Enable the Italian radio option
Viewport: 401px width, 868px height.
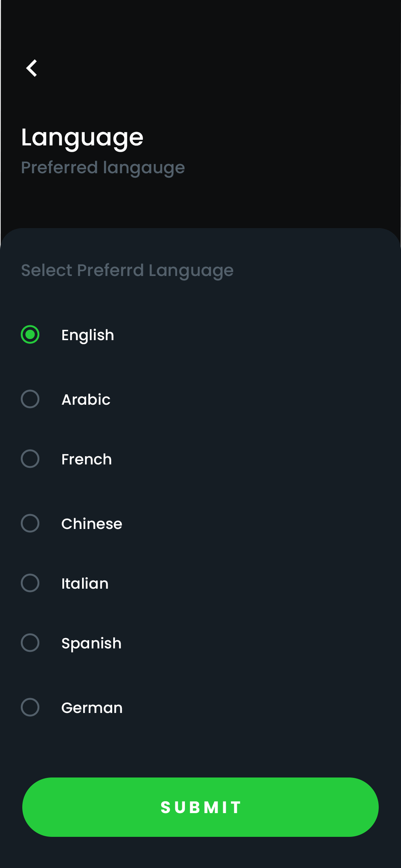click(30, 583)
